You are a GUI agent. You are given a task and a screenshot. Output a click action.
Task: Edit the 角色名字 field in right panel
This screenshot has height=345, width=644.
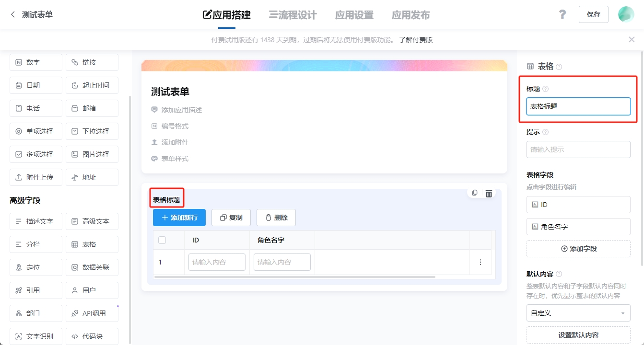click(578, 226)
